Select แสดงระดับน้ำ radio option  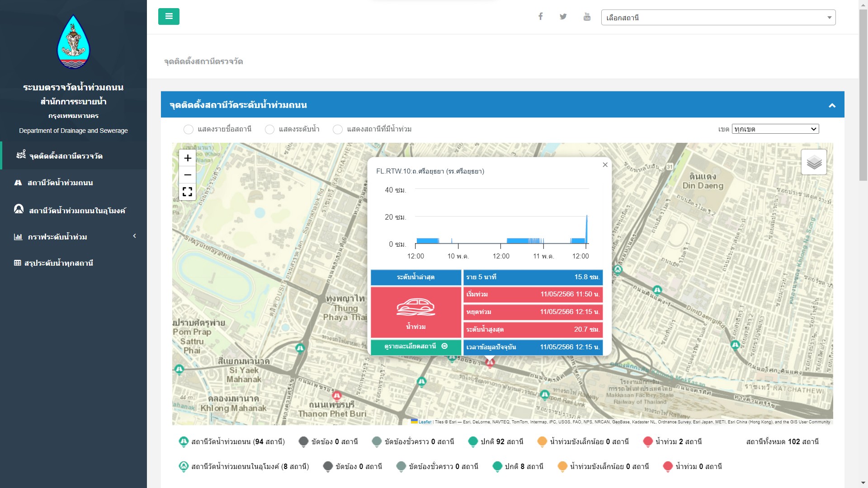pos(269,130)
